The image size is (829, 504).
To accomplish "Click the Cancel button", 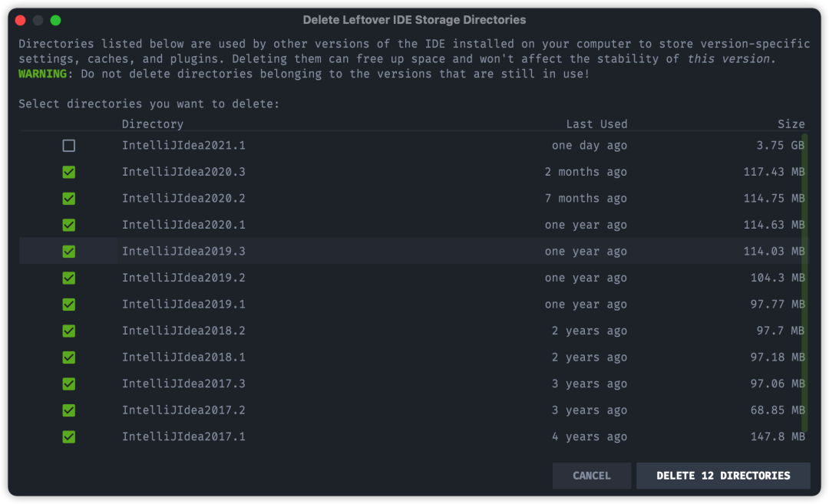I will click(x=592, y=476).
